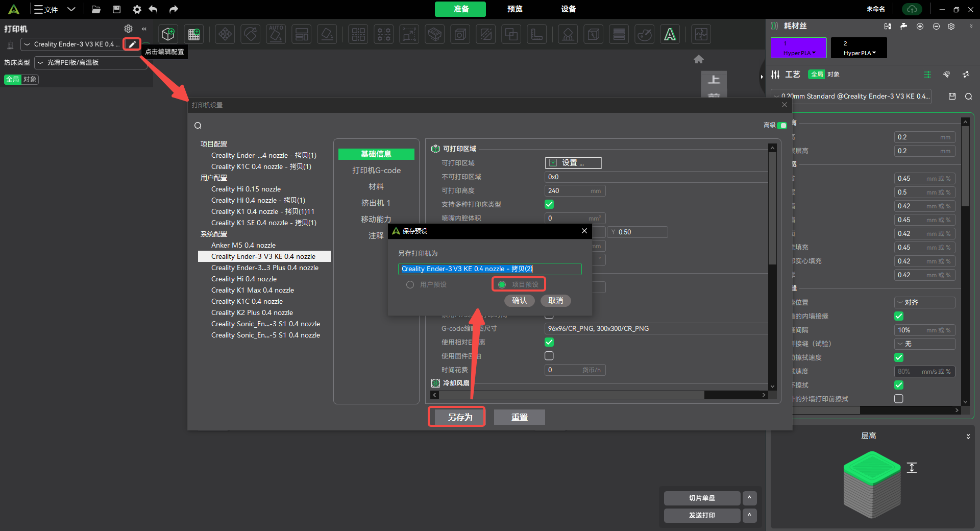Open the 无 scarf seam dropdown
Viewport: 980px width, 531px height.
924,344
